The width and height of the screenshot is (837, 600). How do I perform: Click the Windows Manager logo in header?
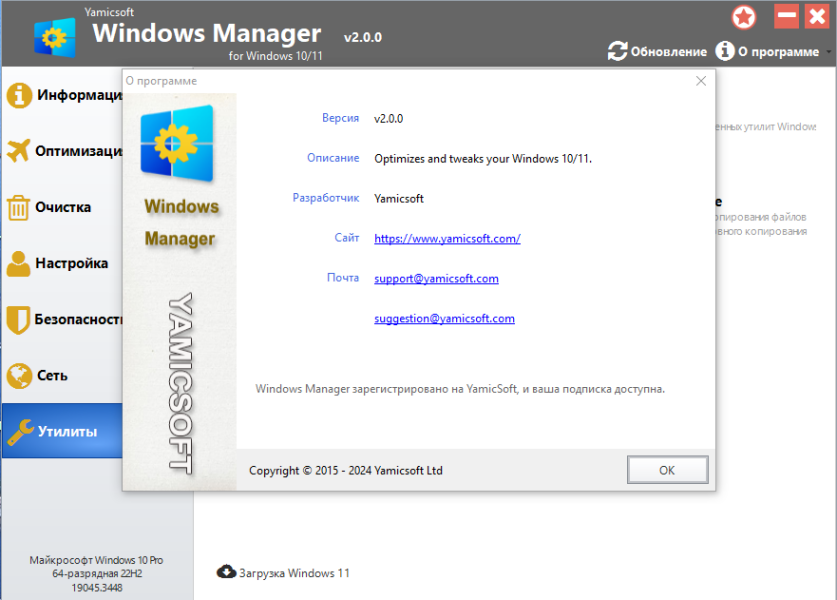click(55, 37)
